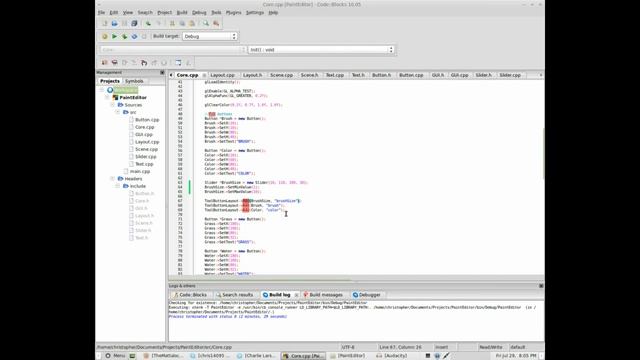Switch to the Slider.cpp editor tab
The height and width of the screenshot is (360, 640).
[510, 75]
